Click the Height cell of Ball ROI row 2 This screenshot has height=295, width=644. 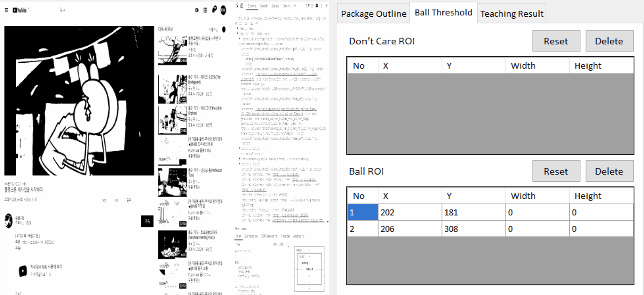click(601, 229)
